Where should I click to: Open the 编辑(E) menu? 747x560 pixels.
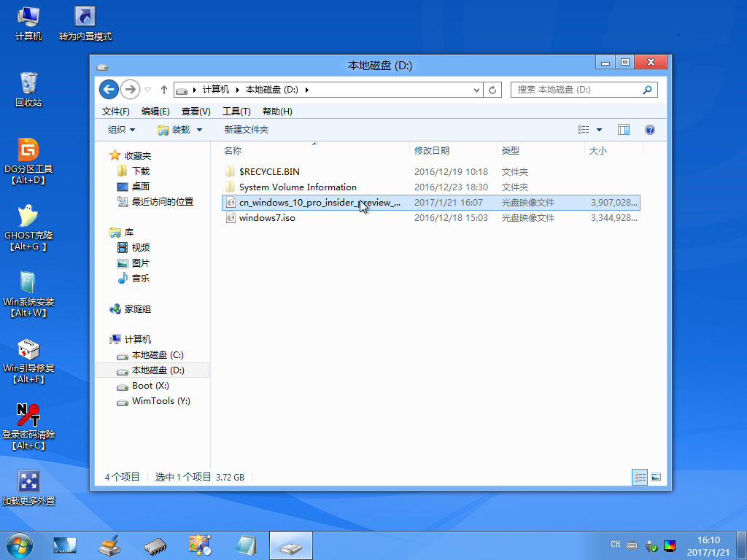pyautogui.click(x=156, y=112)
